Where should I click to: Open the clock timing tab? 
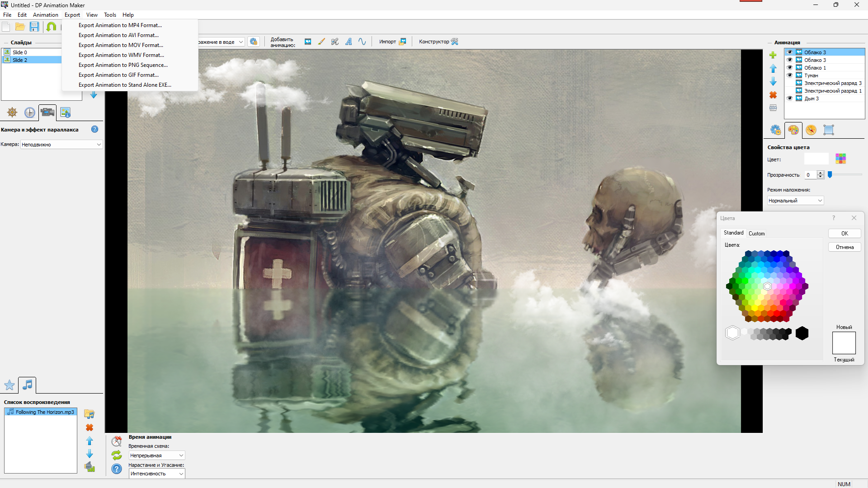point(29,112)
